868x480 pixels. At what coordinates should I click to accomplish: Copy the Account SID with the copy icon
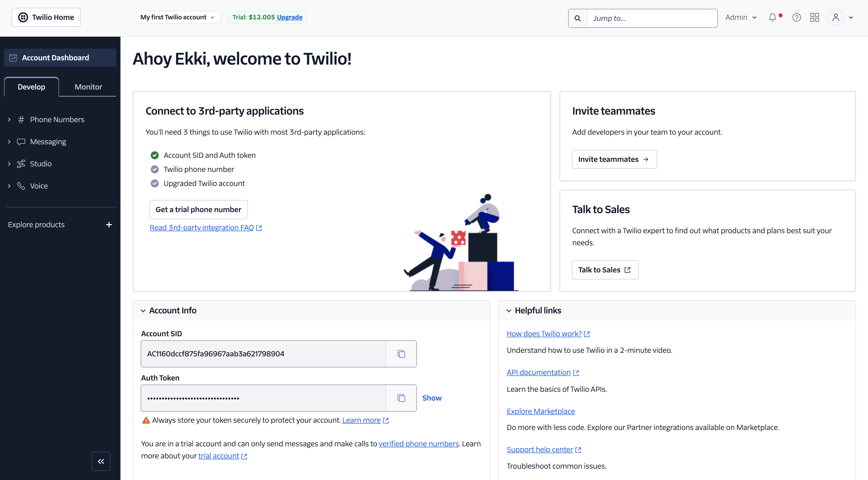coord(401,354)
